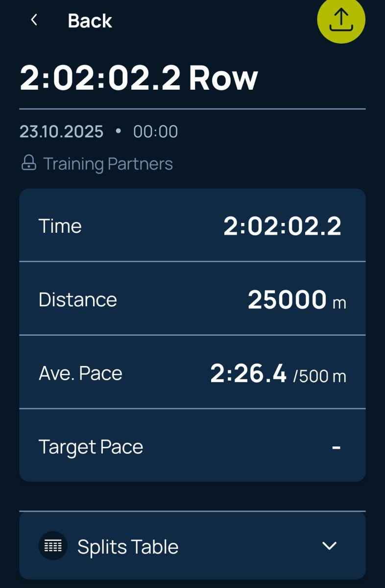Tap the yellow share upload icon
The width and height of the screenshot is (385, 588).
(341, 20)
